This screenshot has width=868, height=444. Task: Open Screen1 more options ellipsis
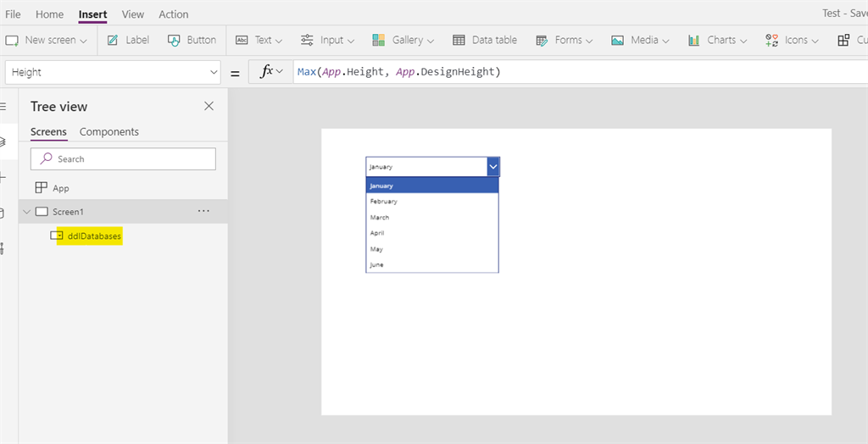point(203,211)
